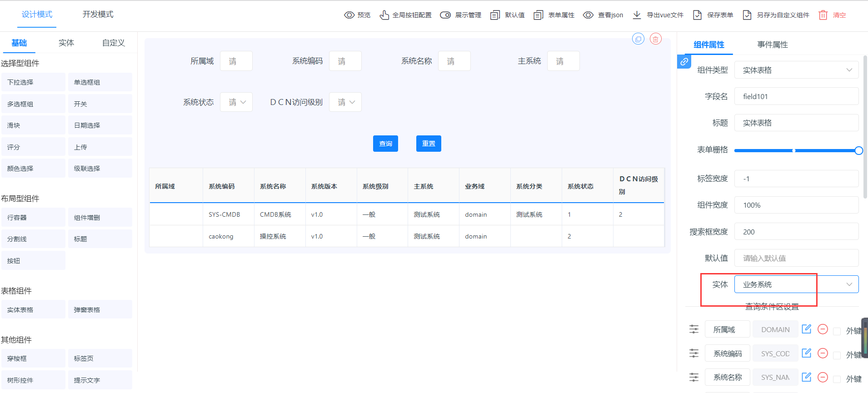Select the 实体 components tab
The height and width of the screenshot is (393, 868).
pos(66,43)
